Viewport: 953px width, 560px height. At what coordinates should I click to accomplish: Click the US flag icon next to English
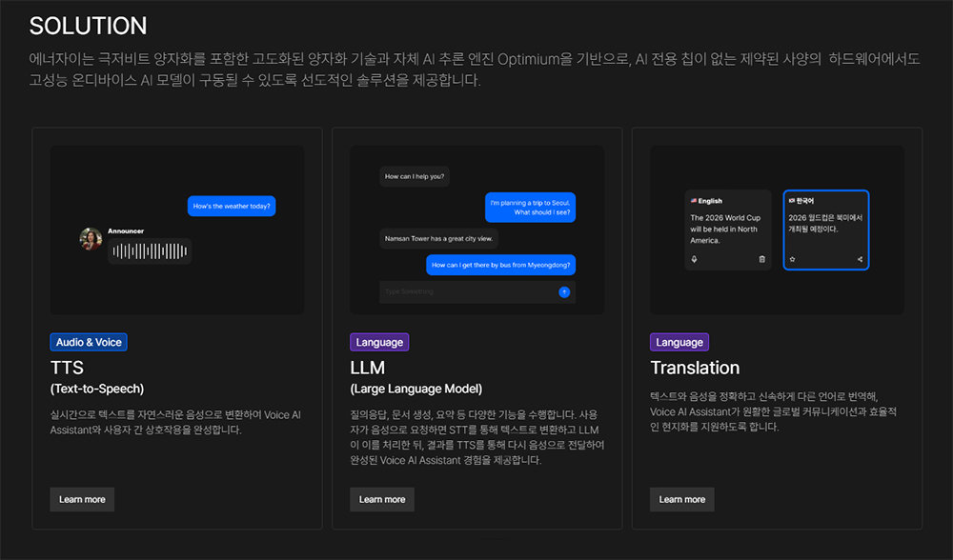click(x=694, y=200)
